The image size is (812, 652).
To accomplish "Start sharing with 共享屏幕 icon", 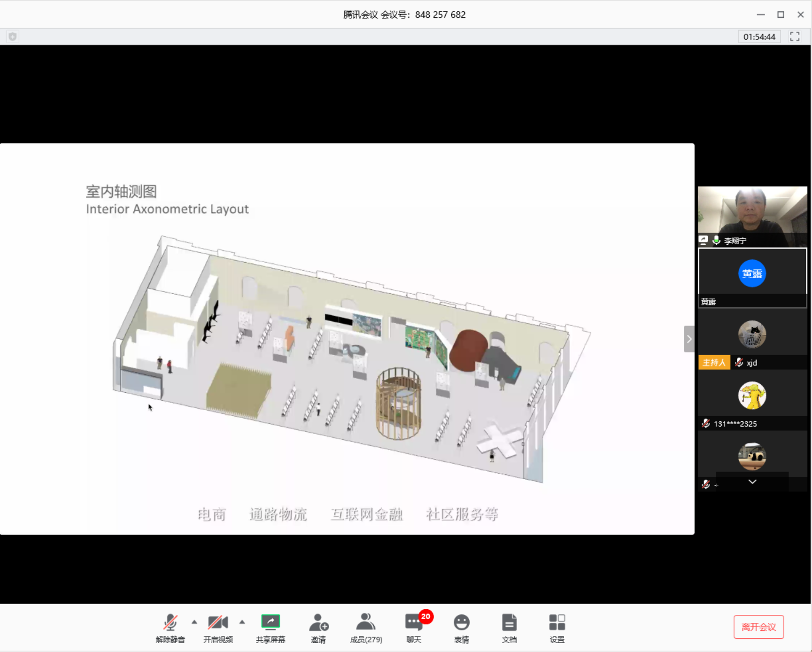I will point(271,628).
